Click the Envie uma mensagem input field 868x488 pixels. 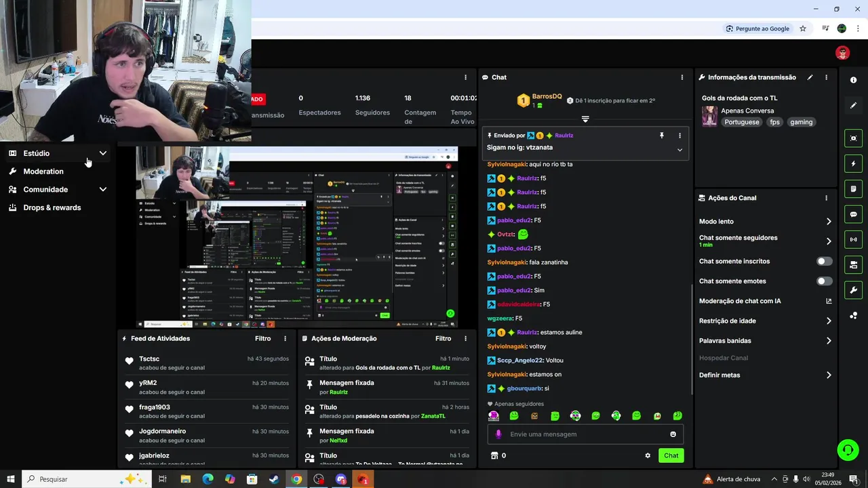click(x=585, y=434)
